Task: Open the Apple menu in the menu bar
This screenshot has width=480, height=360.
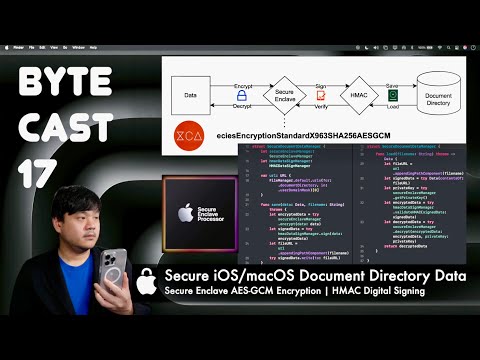Action: click(x=6, y=48)
